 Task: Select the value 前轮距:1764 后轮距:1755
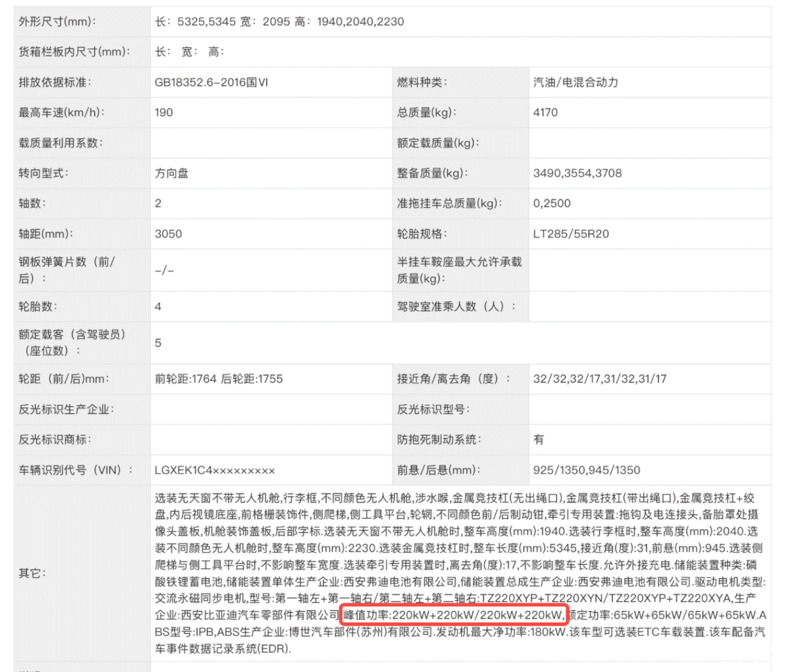pyautogui.click(x=219, y=379)
